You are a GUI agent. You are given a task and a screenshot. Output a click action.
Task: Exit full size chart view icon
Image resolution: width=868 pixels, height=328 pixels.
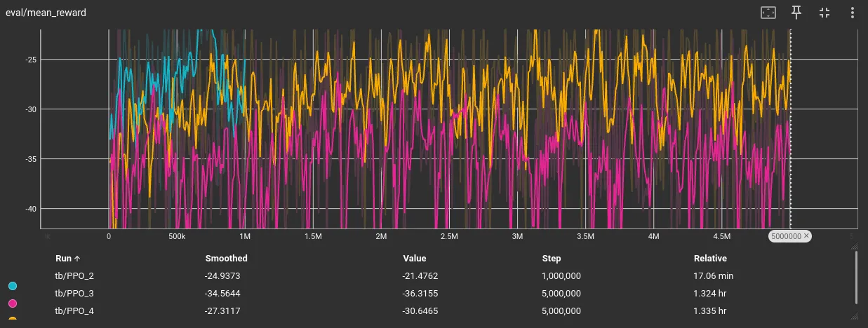(x=824, y=13)
